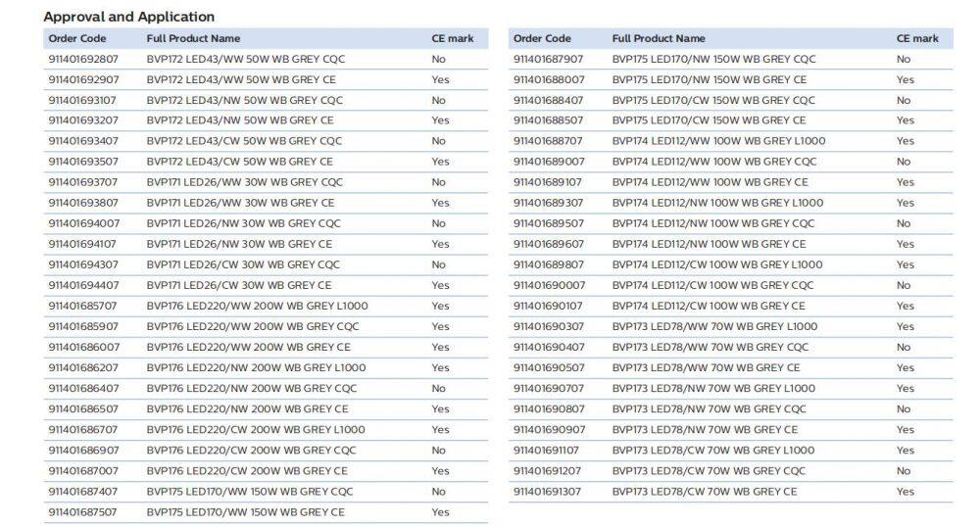
Task: Click product BVP174 LED112/CW 100W WB GREY L1000
Action: 717,264
